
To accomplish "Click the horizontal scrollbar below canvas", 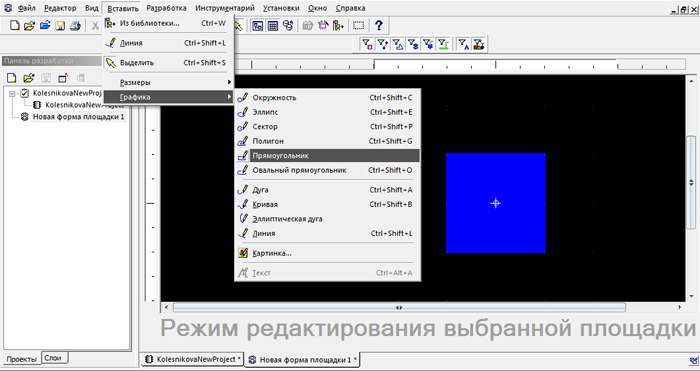I will pyautogui.click(x=399, y=307).
